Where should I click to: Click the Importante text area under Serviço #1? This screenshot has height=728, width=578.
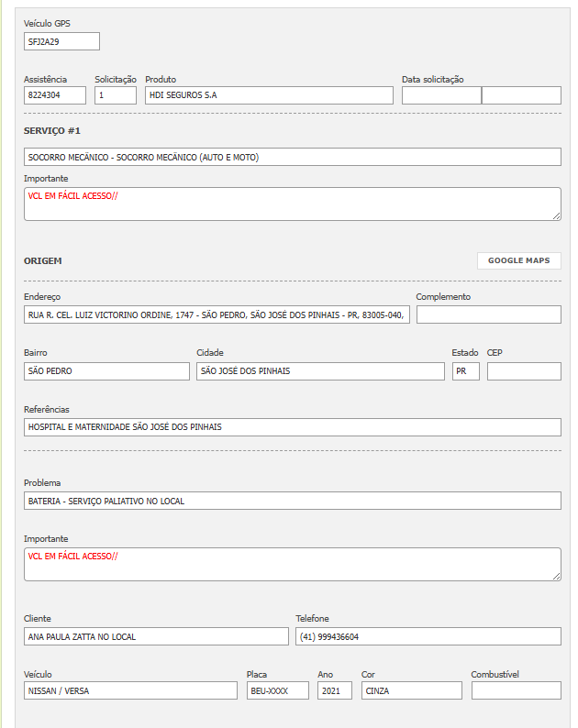click(x=292, y=204)
